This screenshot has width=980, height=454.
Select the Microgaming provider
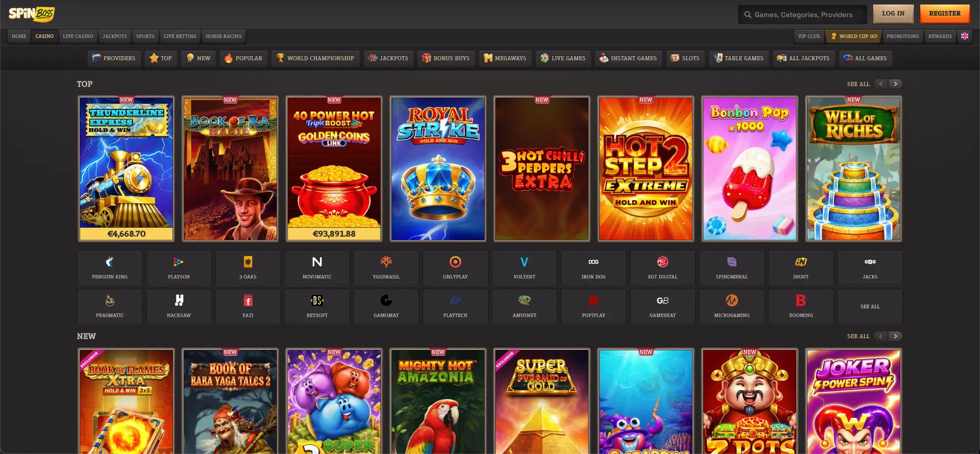(x=732, y=306)
